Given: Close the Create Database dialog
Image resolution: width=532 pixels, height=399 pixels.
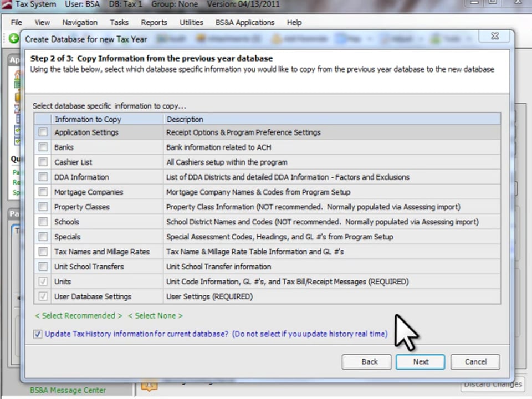Looking at the screenshot, I should coord(495,36).
